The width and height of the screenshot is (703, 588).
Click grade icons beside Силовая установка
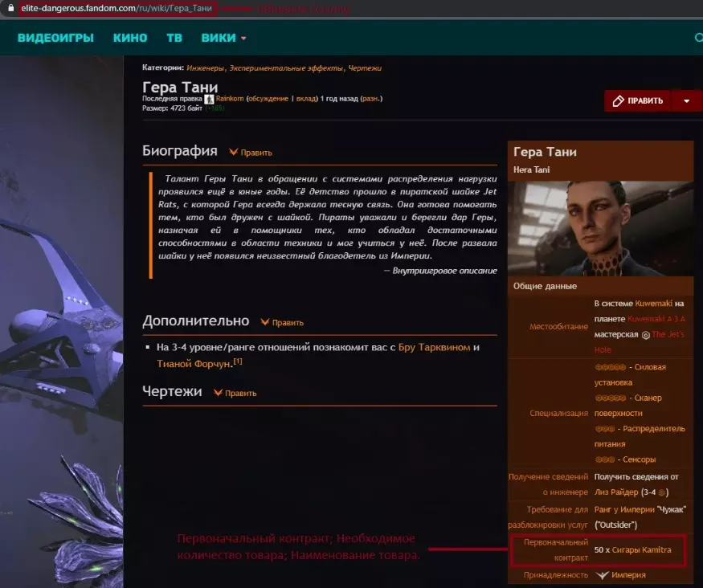pyautogui.click(x=610, y=367)
